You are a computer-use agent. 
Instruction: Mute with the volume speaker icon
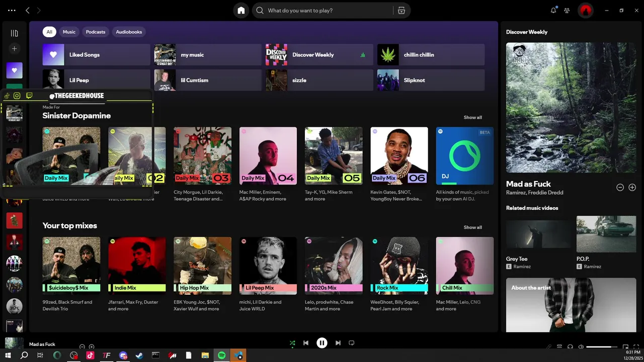pos(581,346)
